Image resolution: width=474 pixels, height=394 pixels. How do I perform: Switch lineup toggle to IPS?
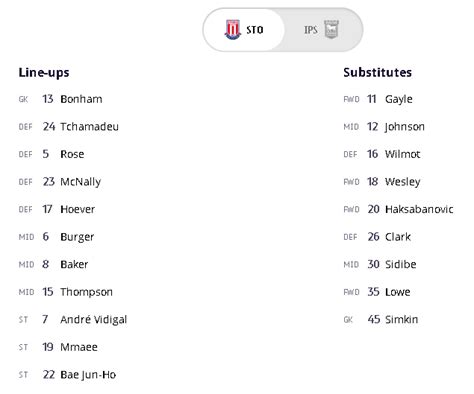(322, 30)
